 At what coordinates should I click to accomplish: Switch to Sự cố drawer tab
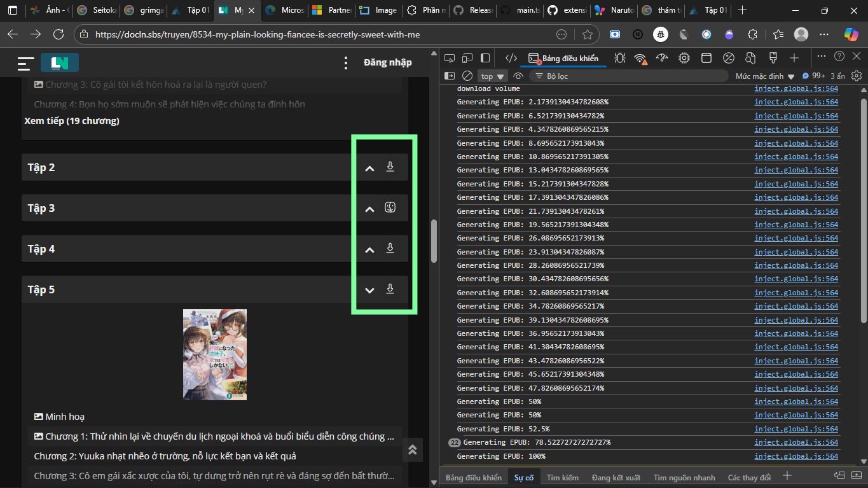click(x=525, y=477)
